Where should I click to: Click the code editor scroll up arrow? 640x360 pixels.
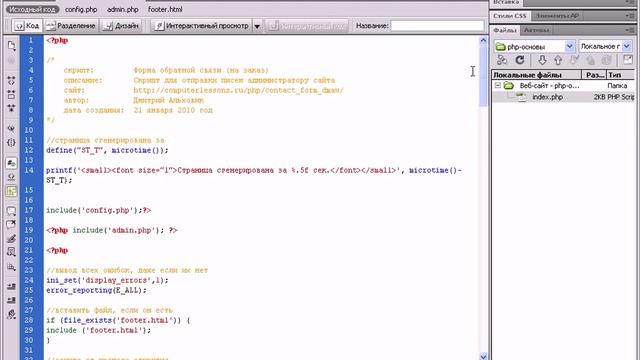coord(483,40)
